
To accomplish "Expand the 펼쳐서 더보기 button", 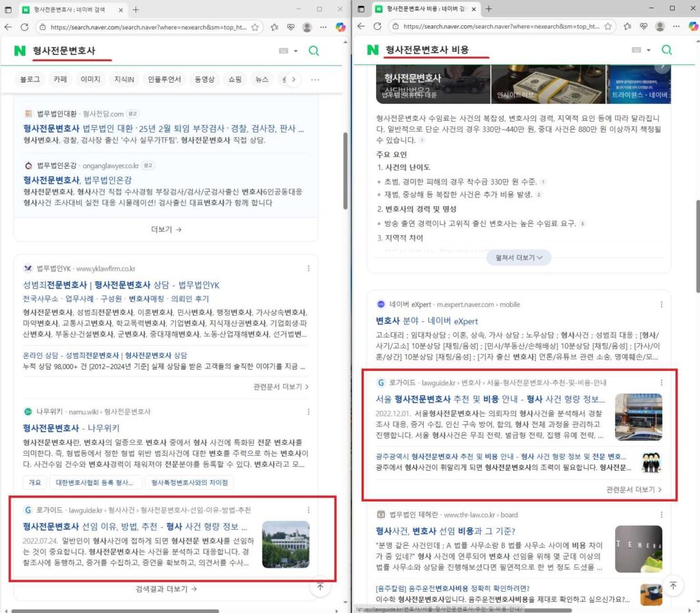I will pos(519,258).
